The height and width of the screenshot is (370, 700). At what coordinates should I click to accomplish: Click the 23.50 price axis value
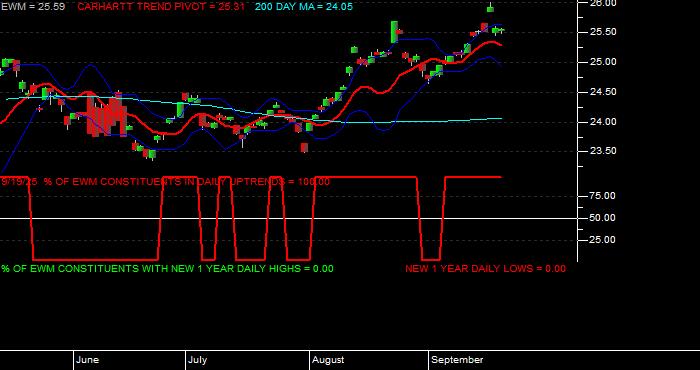tap(603, 151)
